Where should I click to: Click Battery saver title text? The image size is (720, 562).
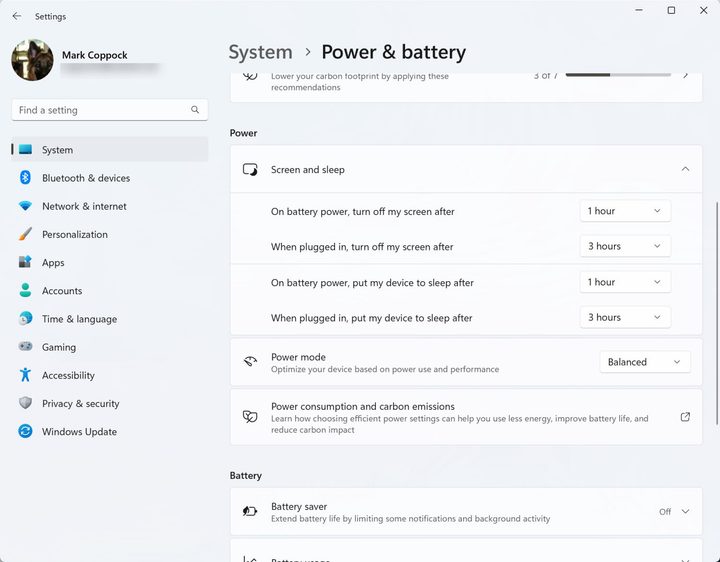point(299,506)
